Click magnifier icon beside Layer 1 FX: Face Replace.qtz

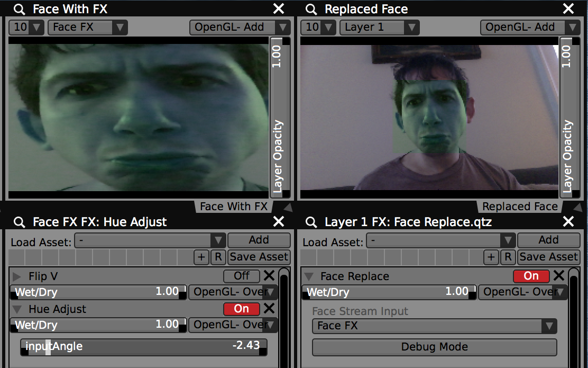pos(311,222)
